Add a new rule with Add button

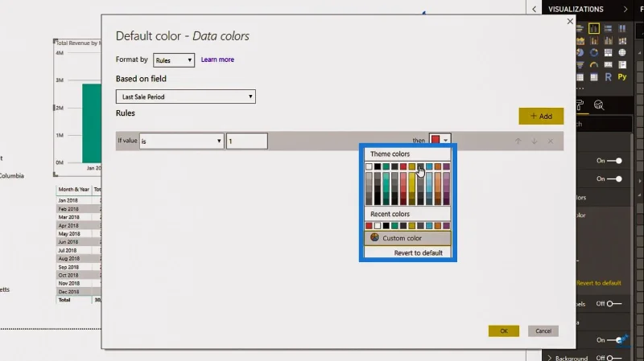pyautogui.click(x=541, y=116)
